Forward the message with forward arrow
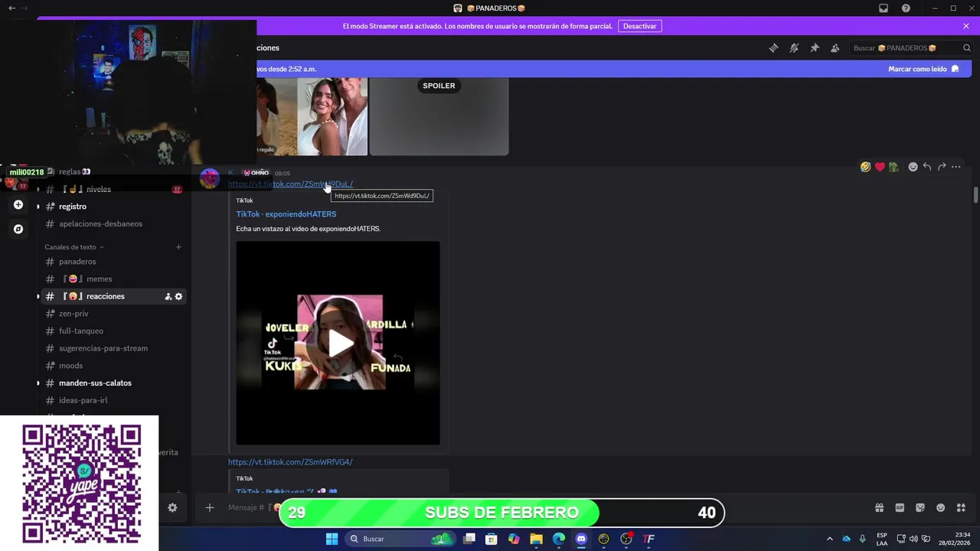 942,167
